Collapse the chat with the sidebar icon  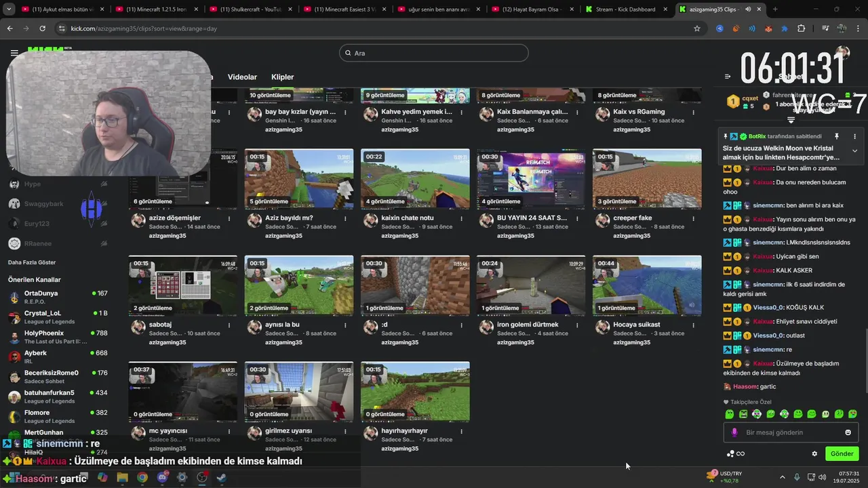click(728, 77)
